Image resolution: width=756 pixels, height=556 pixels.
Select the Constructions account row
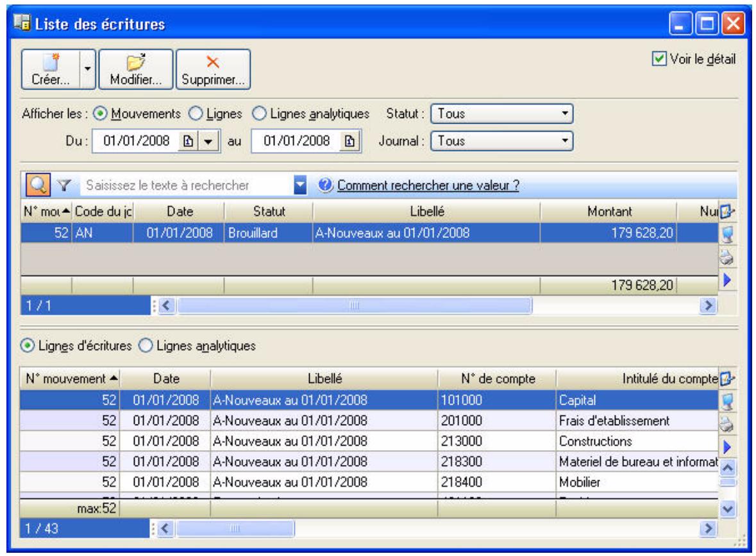pos(369,441)
